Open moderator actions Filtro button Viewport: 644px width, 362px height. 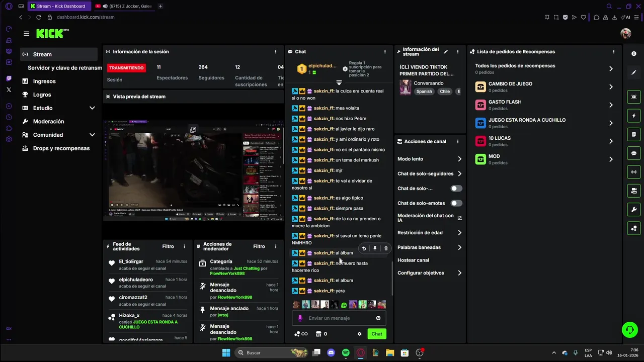tap(259, 246)
